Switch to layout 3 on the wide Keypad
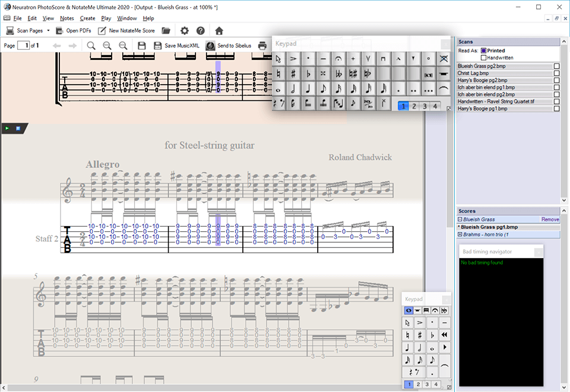Viewport: 570px width, 392px height. (x=425, y=106)
